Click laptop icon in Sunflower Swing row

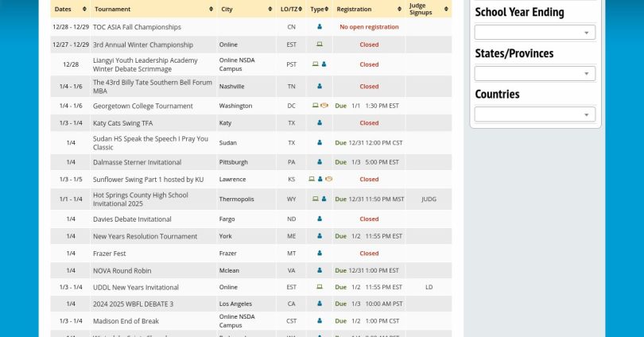pos(312,180)
